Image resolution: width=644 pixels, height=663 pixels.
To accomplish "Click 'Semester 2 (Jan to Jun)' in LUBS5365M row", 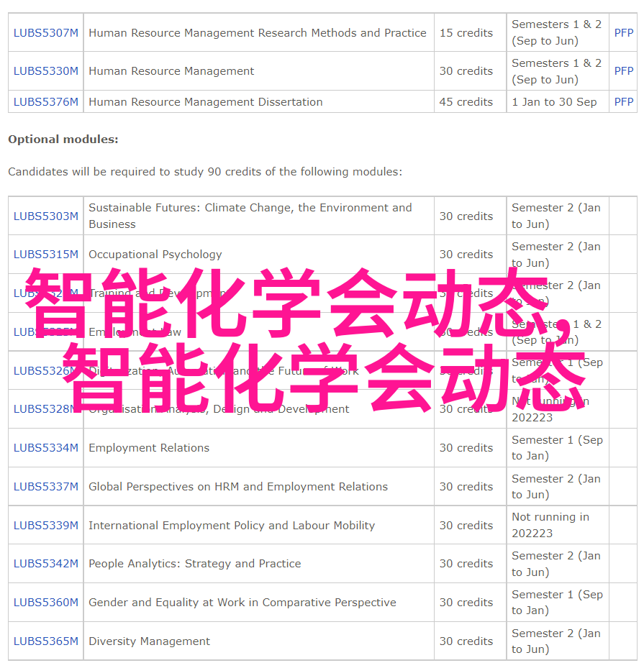I will 556,641.
